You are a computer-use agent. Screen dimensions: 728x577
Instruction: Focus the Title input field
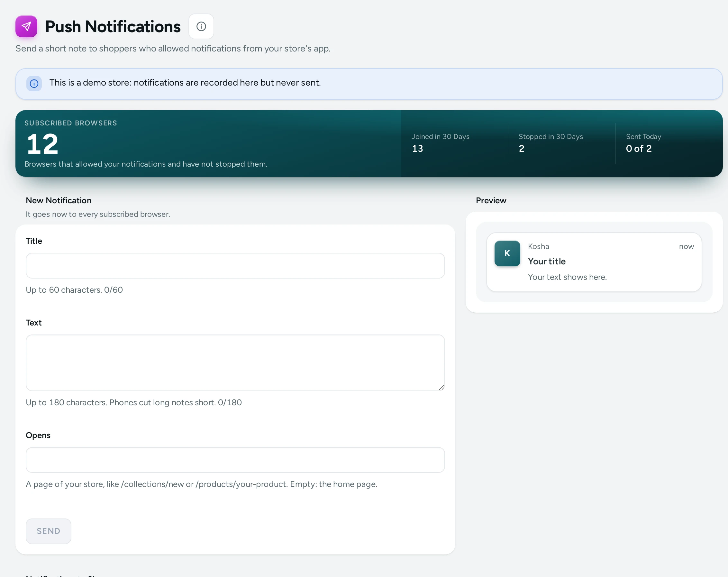point(235,266)
